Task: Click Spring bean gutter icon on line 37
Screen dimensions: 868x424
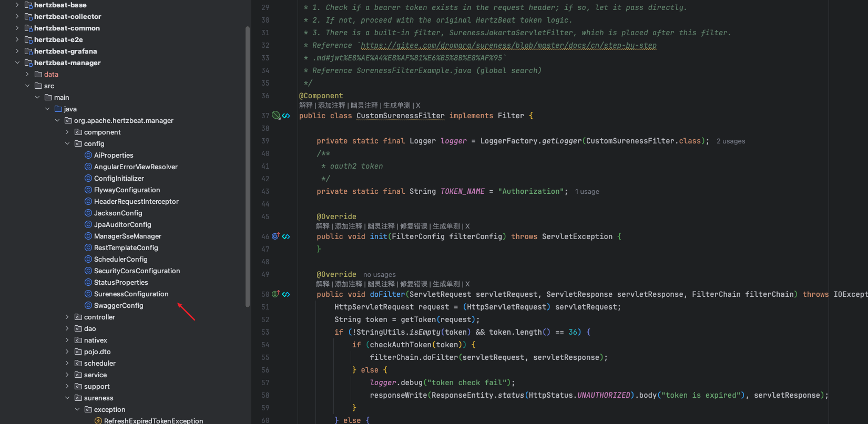Action: click(275, 116)
